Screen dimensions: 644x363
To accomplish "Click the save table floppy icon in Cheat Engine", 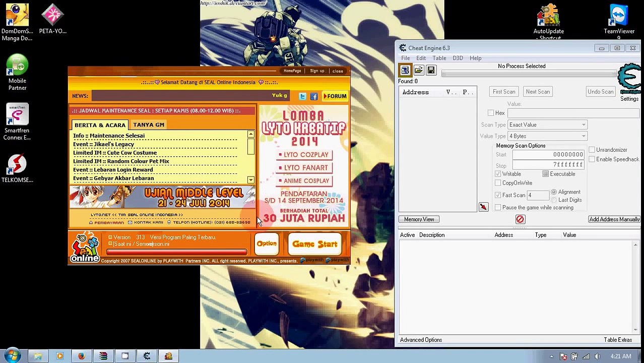I will click(x=431, y=70).
